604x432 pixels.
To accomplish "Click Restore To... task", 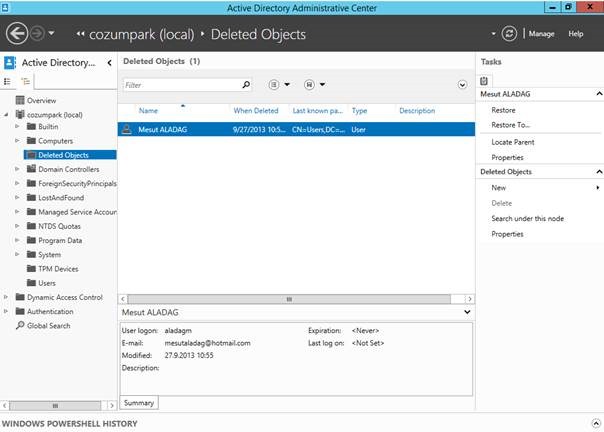I will coord(510,125).
